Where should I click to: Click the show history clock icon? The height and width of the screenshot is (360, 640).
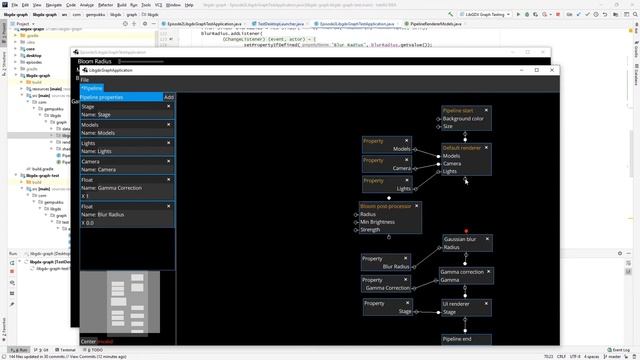coord(596,14)
